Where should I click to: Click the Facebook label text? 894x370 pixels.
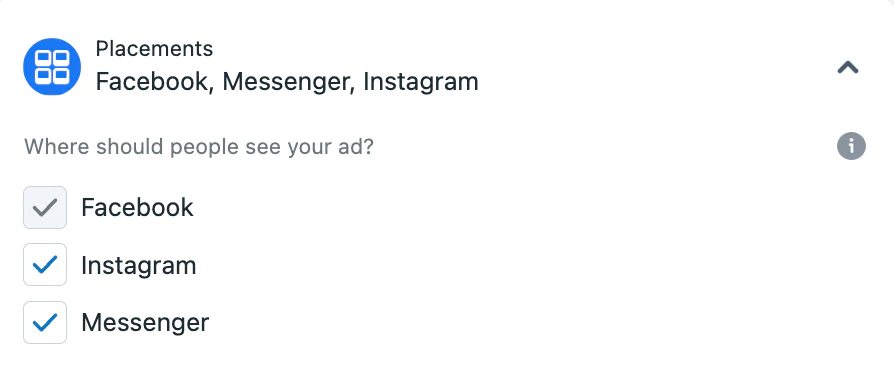(137, 208)
